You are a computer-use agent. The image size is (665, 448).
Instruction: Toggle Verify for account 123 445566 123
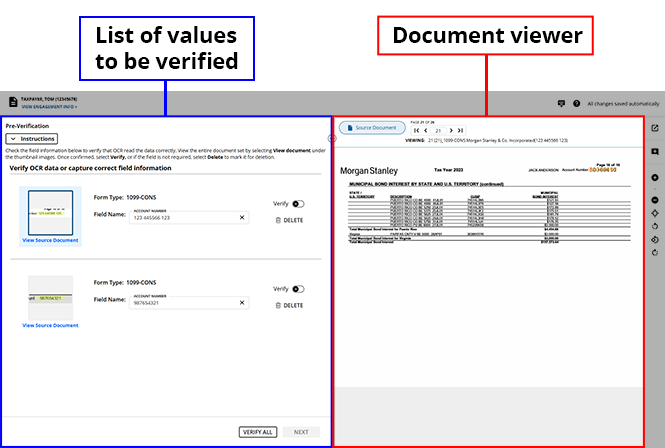pyautogui.click(x=299, y=204)
